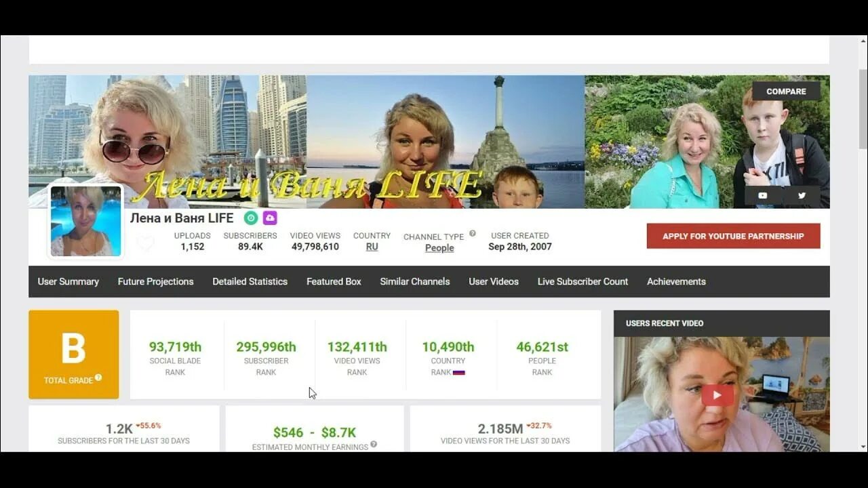Click the Russian flag next to Country Rank
Viewport: 868px width, 488px height.
point(459,372)
